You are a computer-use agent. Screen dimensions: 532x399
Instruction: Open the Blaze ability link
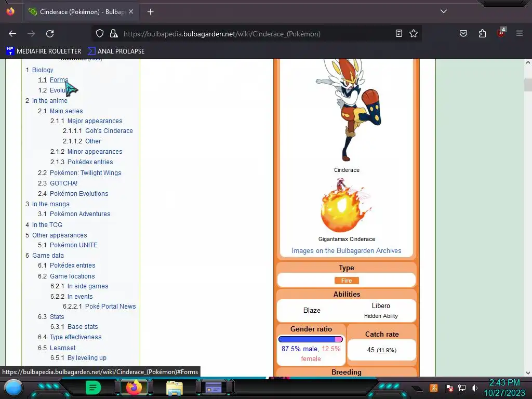312,311
